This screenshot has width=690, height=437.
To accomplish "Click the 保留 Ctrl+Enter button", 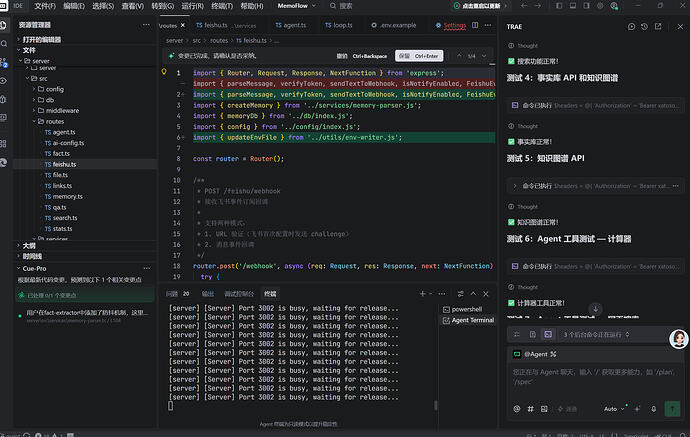I will (x=419, y=56).
